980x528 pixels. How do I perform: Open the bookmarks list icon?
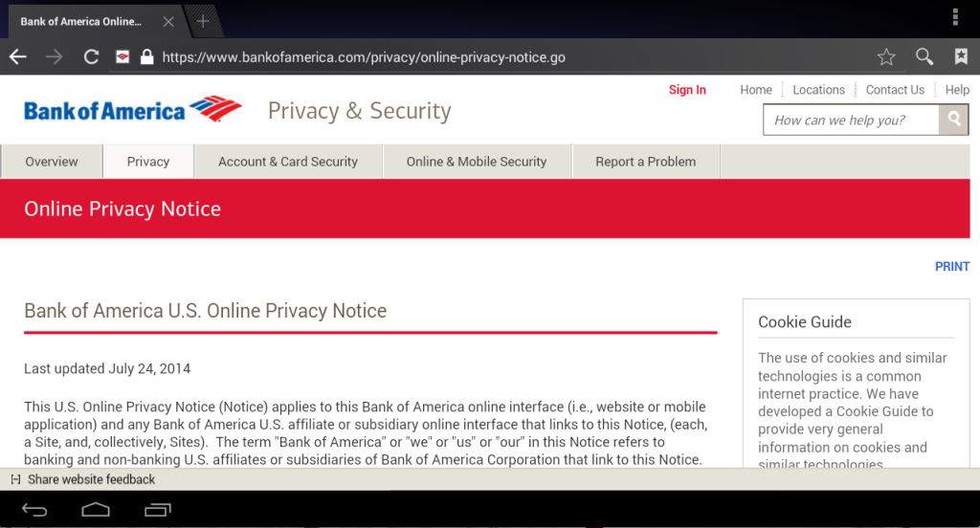pos(961,57)
